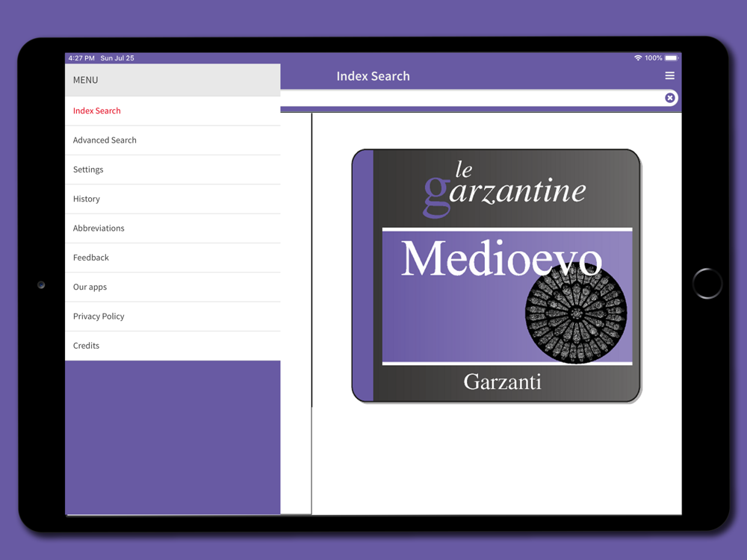Viewport: 747px width, 560px height.
Task: Tap the battery status icon
Action: 672,58
